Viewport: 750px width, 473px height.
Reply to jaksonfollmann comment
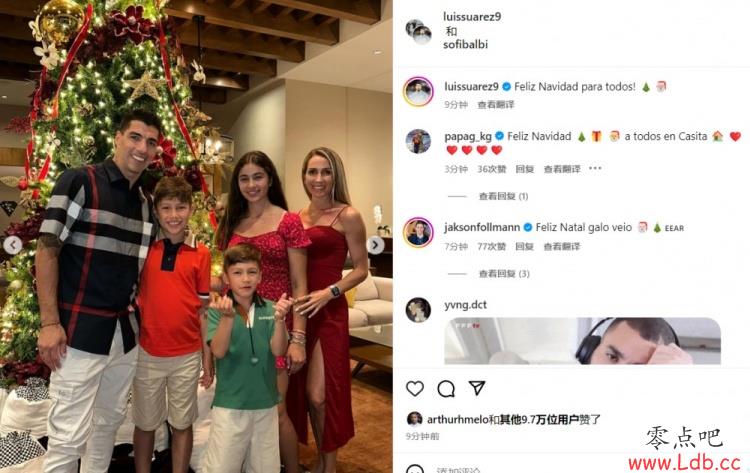[524, 246]
